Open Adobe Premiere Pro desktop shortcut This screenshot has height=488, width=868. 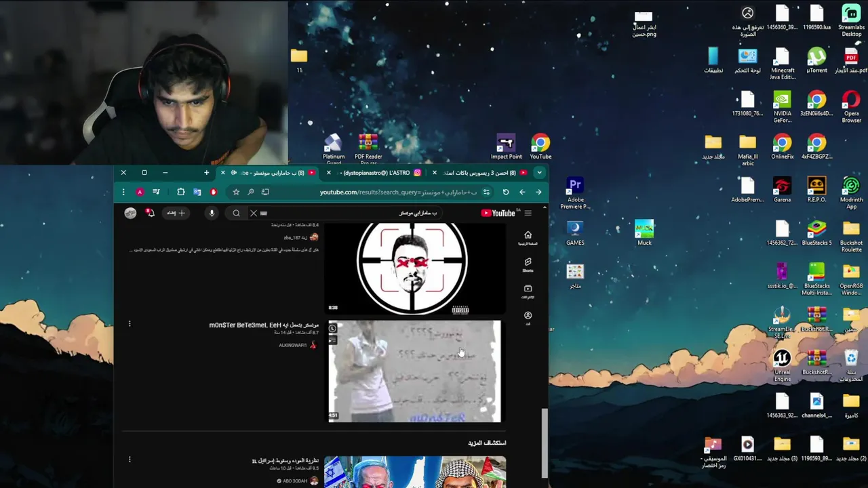point(575,193)
